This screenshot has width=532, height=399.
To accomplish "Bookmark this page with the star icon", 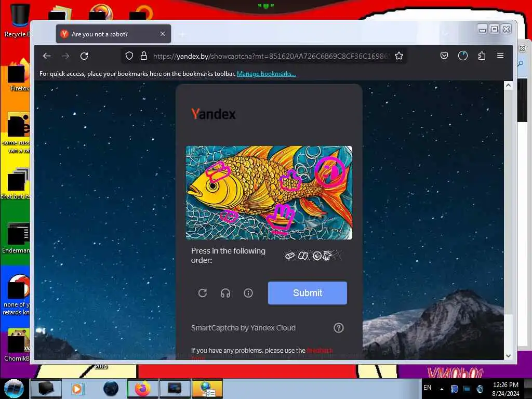I will 399,56.
